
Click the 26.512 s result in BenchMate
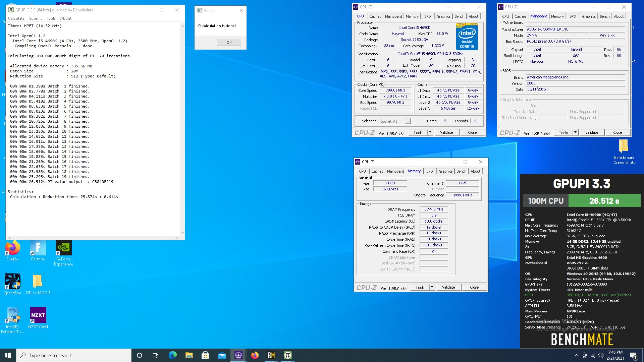[604, 201]
